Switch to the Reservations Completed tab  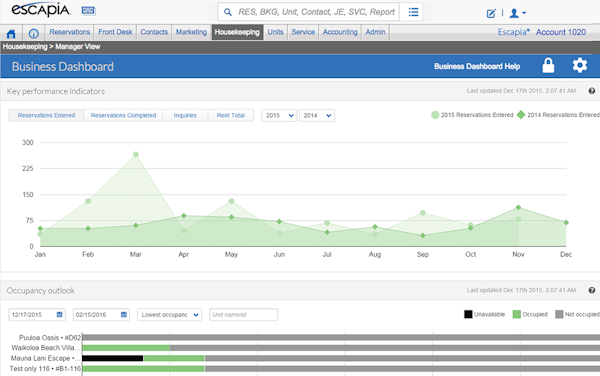[x=123, y=116]
